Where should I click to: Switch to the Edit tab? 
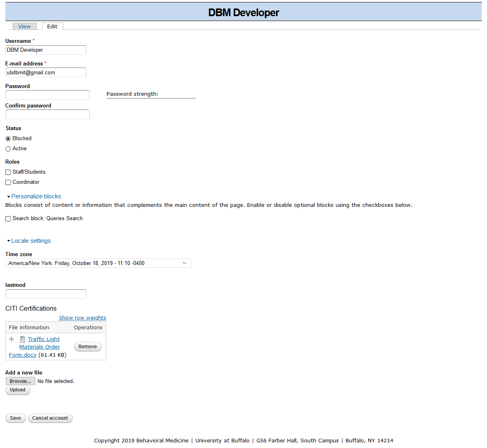(x=52, y=26)
